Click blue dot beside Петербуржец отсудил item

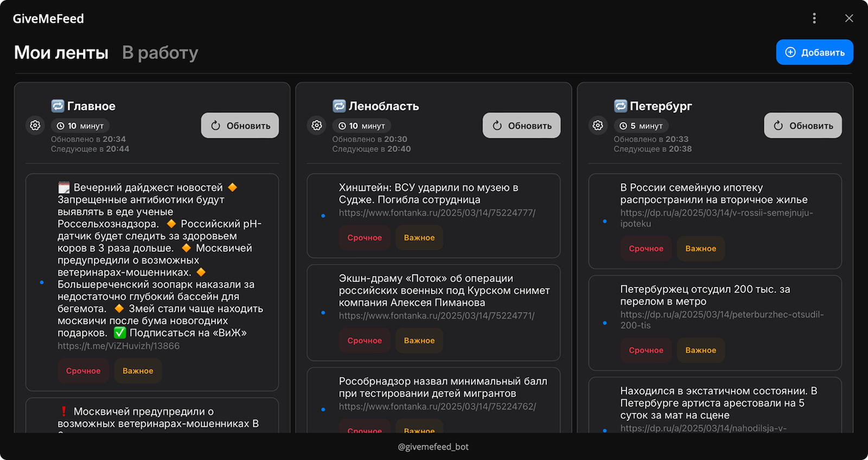pyautogui.click(x=605, y=323)
